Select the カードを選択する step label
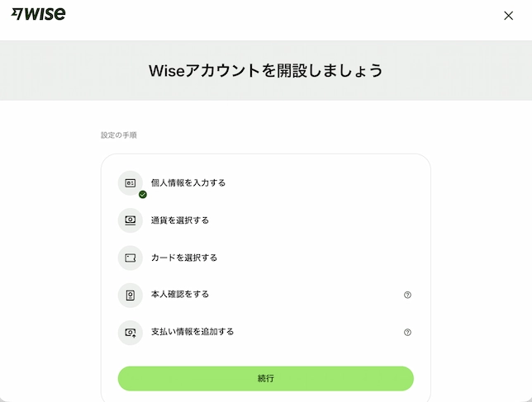Image resolution: width=532 pixels, height=402 pixels. coord(184,258)
